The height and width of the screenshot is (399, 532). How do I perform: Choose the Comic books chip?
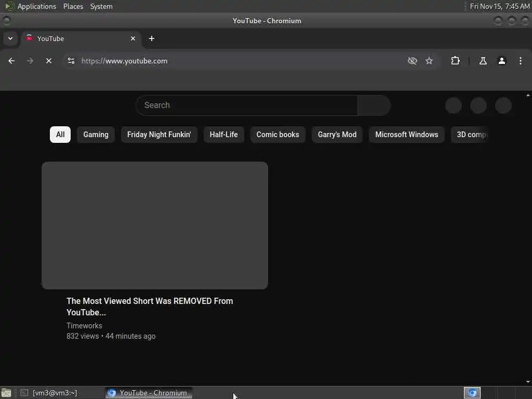[x=277, y=135]
